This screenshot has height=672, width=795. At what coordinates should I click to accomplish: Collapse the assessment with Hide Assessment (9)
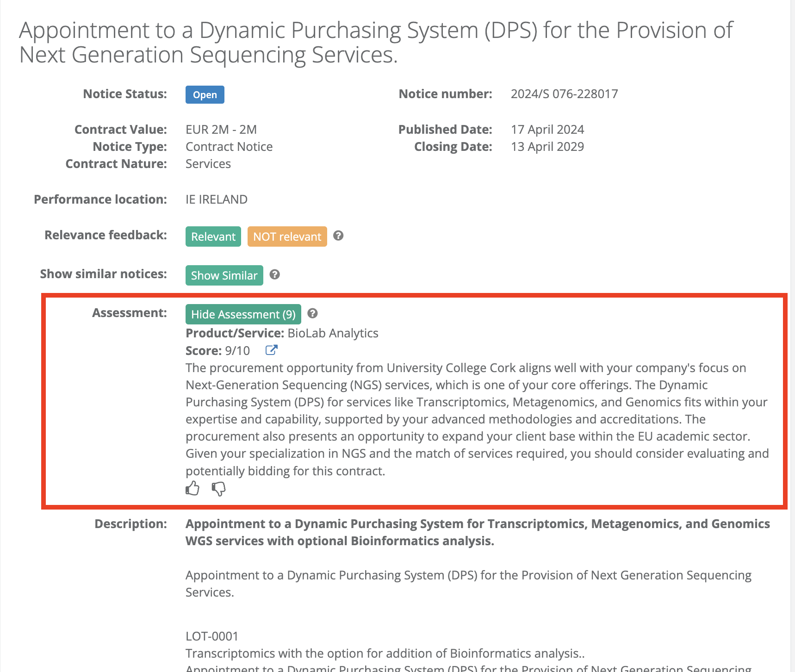[x=243, y=314]
